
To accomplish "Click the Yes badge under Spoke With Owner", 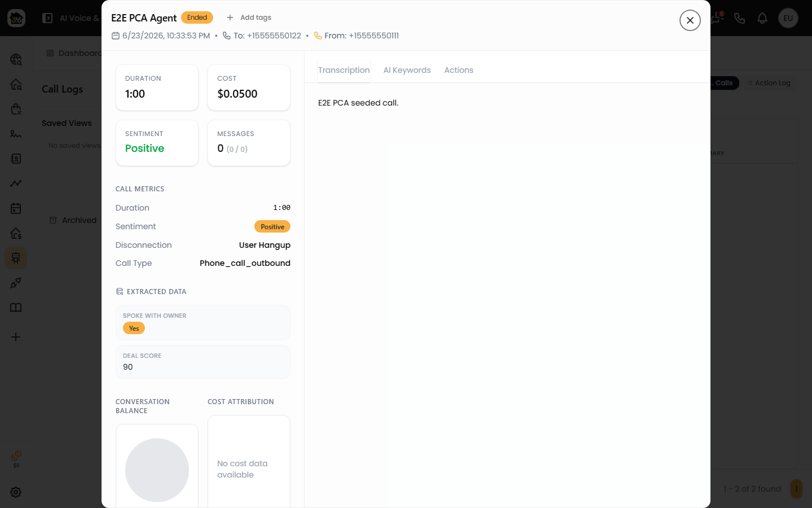I will 134,328.
